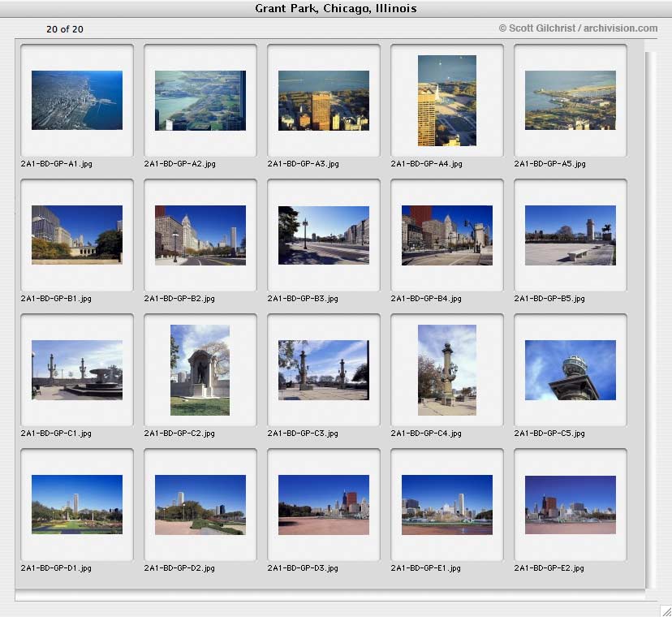The width and height of the screenshot is (672, 617).
Task: Open thumbnail 2A1-BD-GP-C3.jpg
Action: [324, 370]
